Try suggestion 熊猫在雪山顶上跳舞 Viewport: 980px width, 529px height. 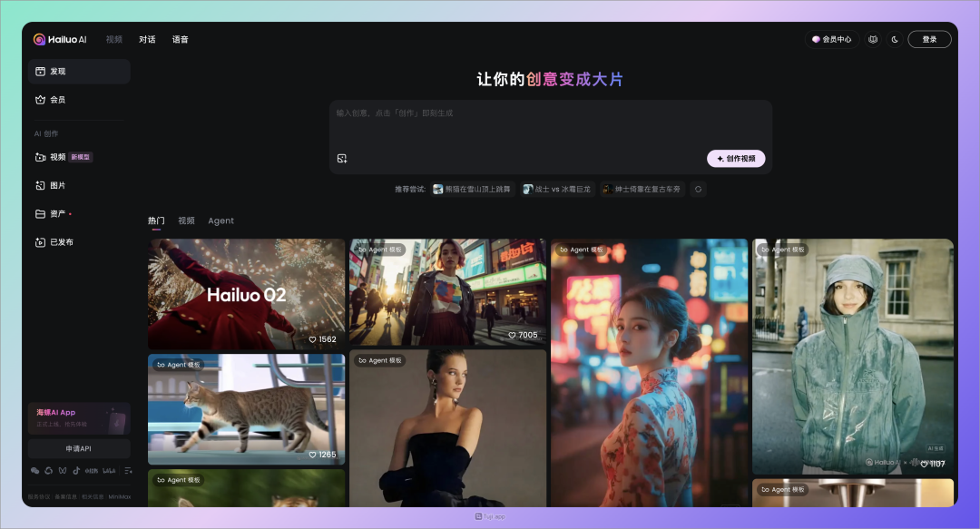(473, 189)
